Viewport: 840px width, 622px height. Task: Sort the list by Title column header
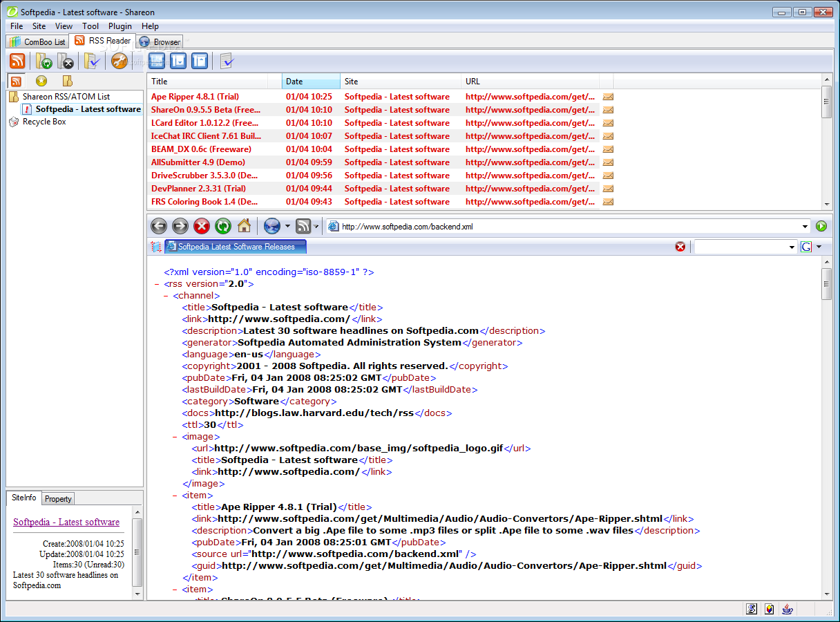(x=215, y=82)
